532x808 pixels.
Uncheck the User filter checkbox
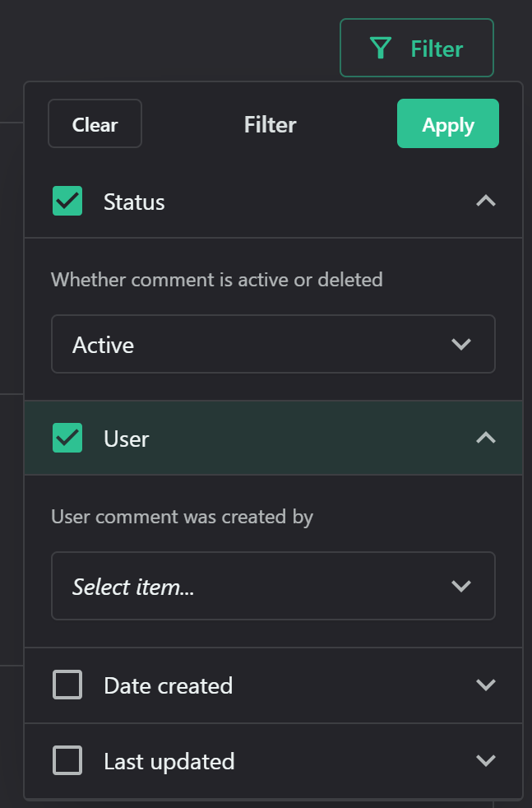pos(67,438)
